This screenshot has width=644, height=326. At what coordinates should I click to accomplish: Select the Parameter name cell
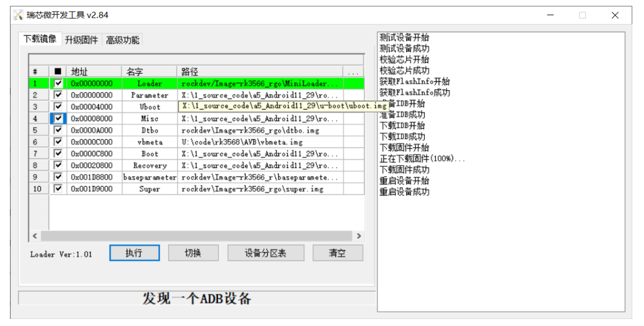click(x=149, y=95)
